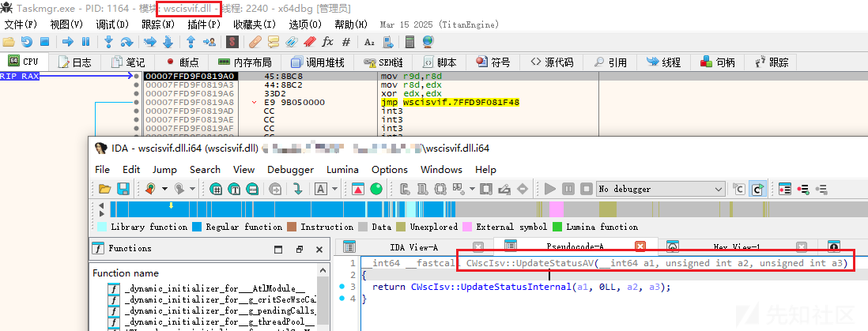
Task: Click the IDA red triangle toolbar icon
Action: [357, 190]
